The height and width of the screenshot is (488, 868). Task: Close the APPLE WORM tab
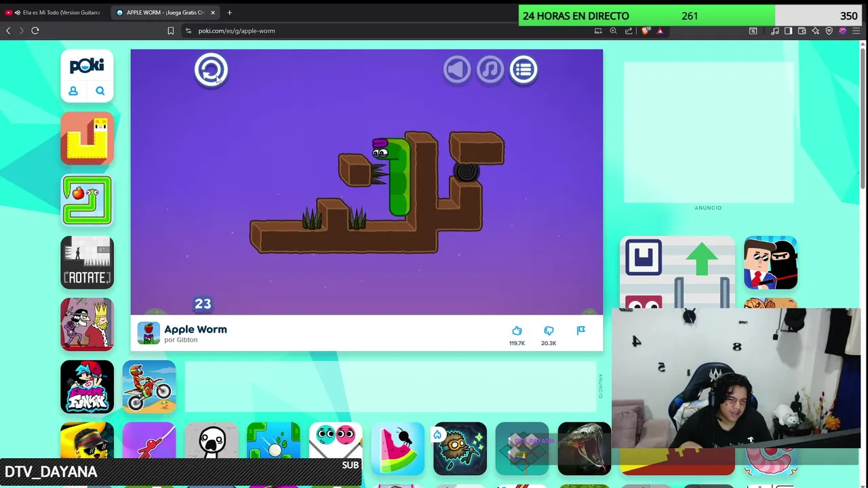pyautogui.click(x=212, y=12)
